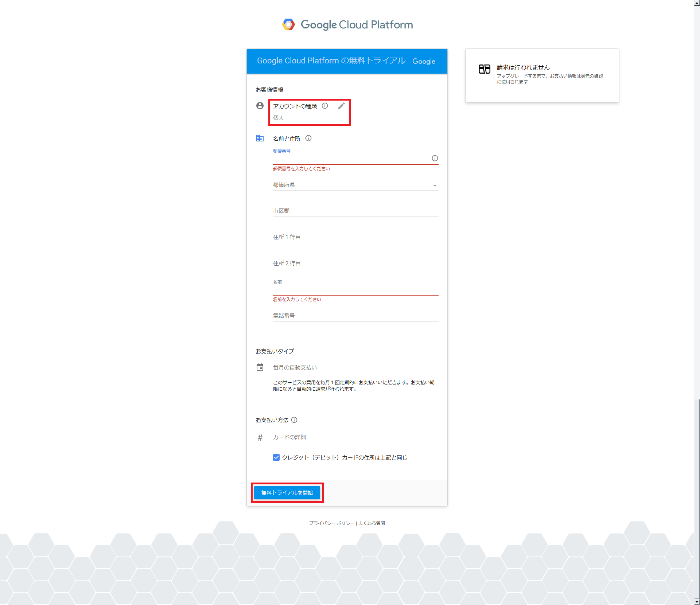Focus the 住所 2 行目 input field

pos(355,264)
